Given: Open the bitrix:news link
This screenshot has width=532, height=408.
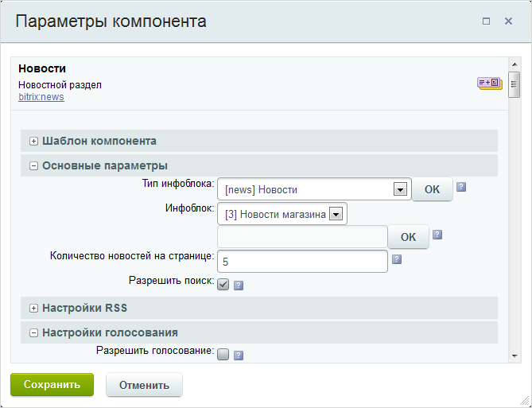Looking at the screenshot, I should pyautogui.click(x=41, y=97).
